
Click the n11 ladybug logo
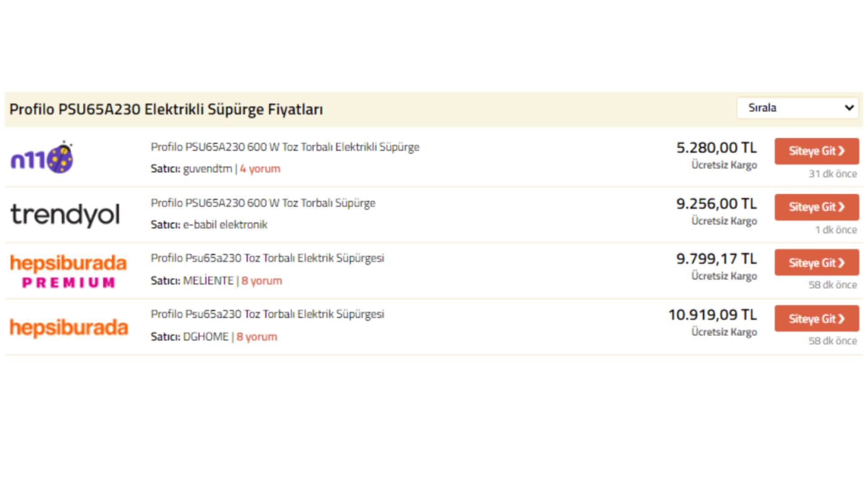tap(42, 158)
